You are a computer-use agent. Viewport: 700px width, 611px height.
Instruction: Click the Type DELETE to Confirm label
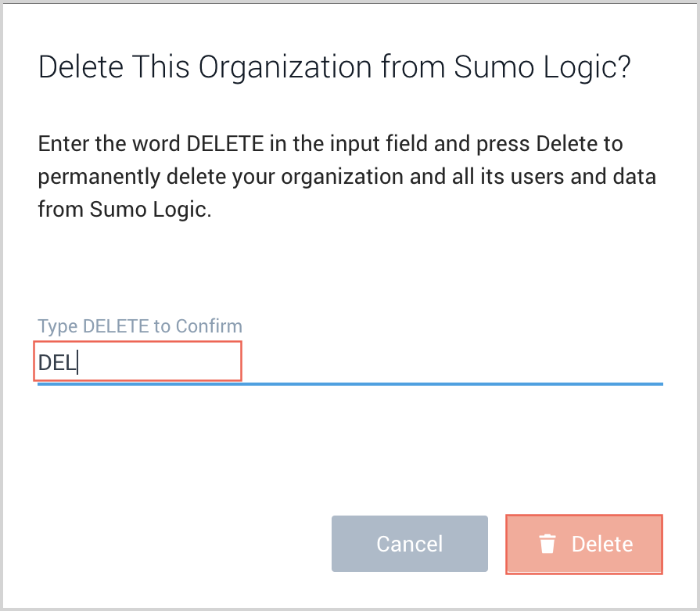coord(139,326)
